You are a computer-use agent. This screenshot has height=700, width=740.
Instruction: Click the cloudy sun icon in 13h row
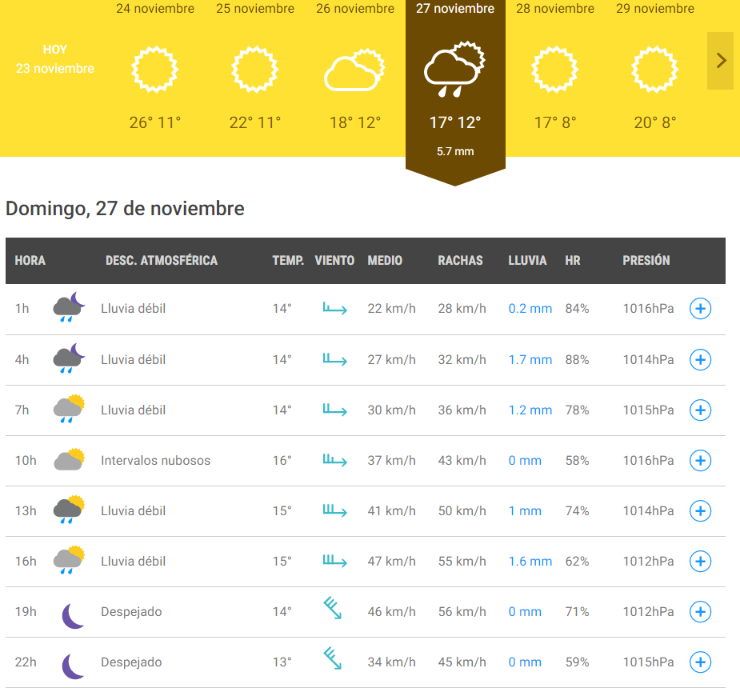click(69, 510)
